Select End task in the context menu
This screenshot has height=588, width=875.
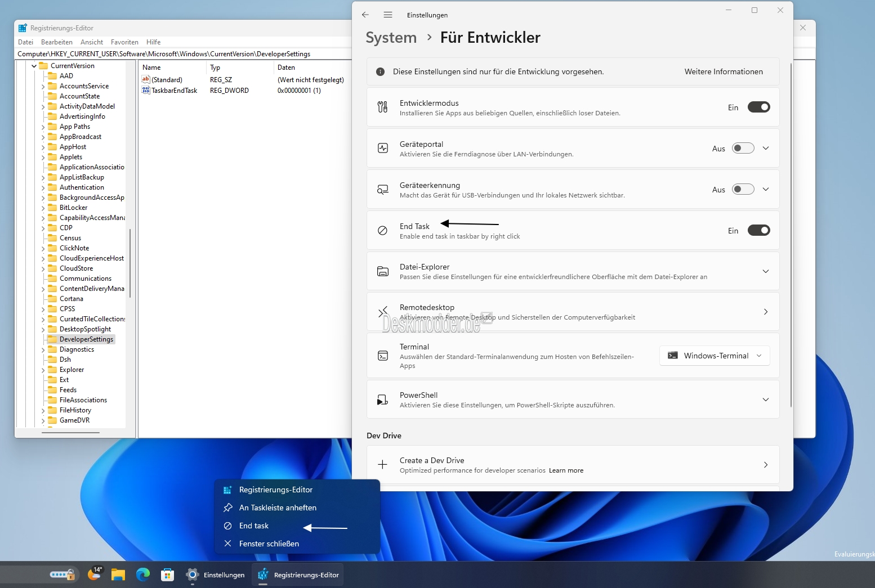[x=254, y=526]
